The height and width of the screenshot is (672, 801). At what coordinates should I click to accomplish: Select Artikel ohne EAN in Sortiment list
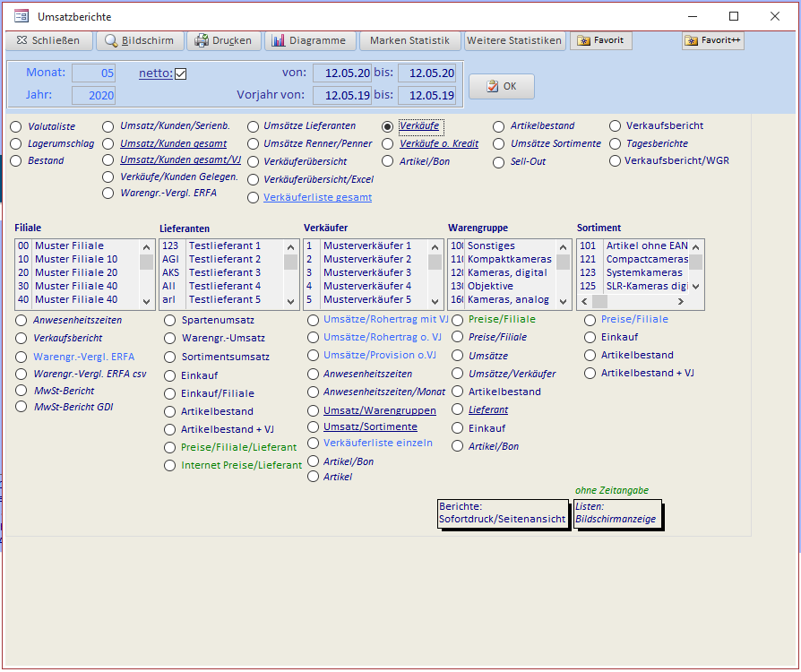tap(633, 246)
